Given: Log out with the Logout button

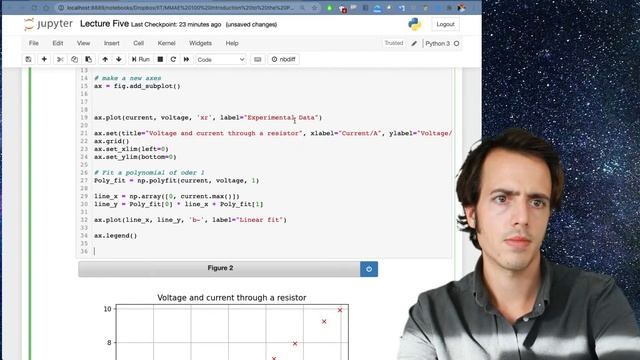Looking at the screenshot, I should coord(445,24).
